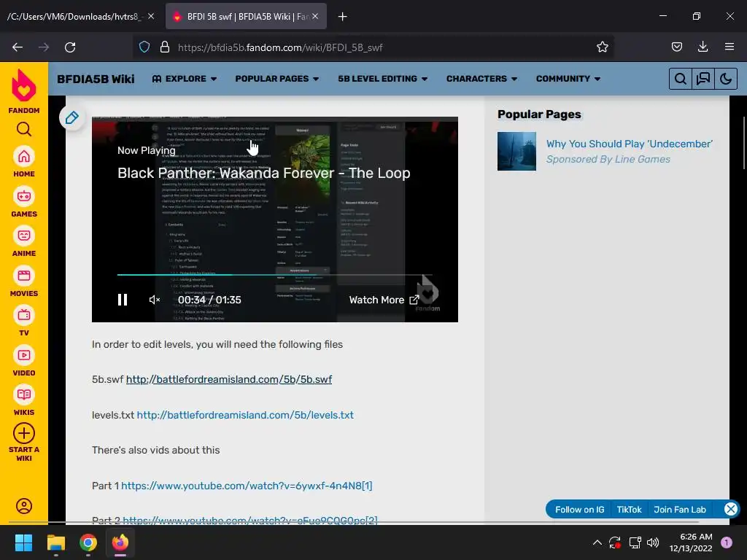The image size is (747, 560).
Task: Open a new browser tab
Action: 343,17
